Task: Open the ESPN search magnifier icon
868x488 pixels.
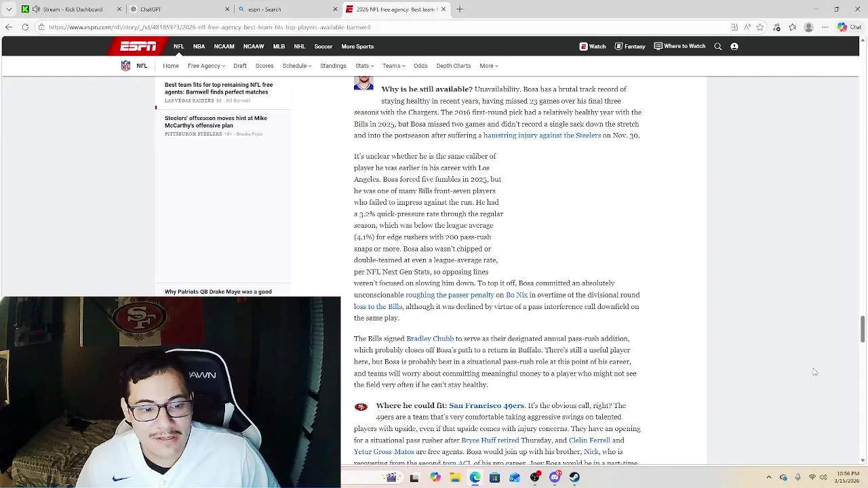Action: [718, 46]
